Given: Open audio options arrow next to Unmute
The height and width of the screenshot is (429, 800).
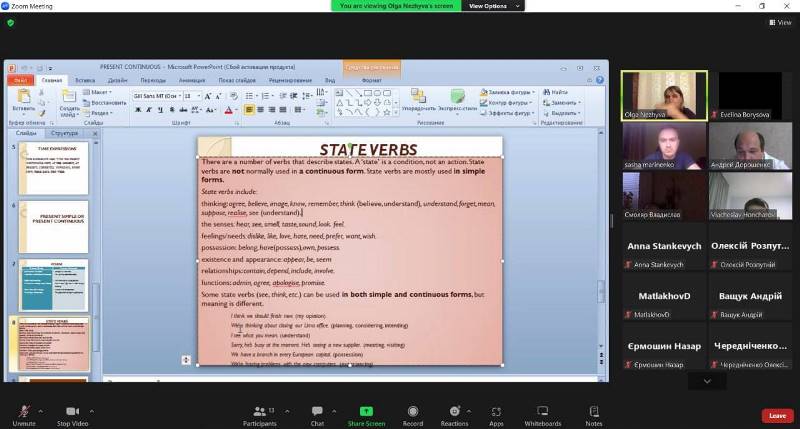Looking at the screenshot, I should (41, 411).
